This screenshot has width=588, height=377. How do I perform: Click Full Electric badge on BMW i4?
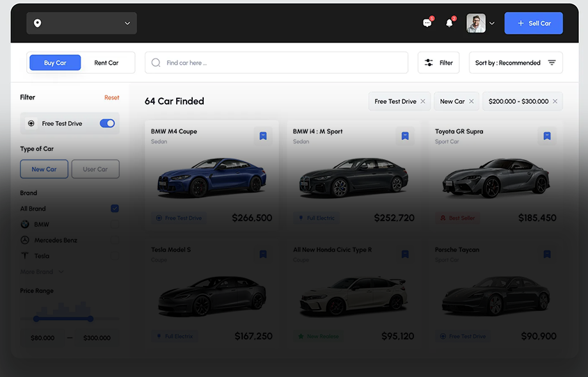[317, 218]
